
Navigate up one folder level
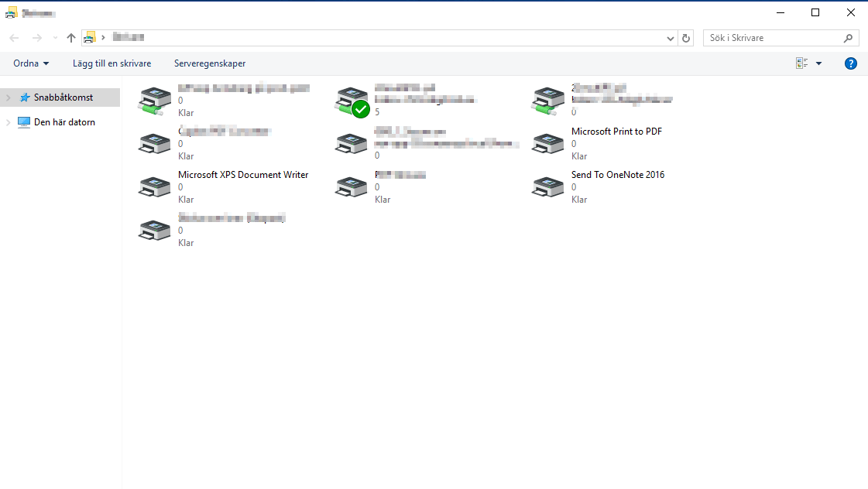pyautogui.click(x=70, y=37)
